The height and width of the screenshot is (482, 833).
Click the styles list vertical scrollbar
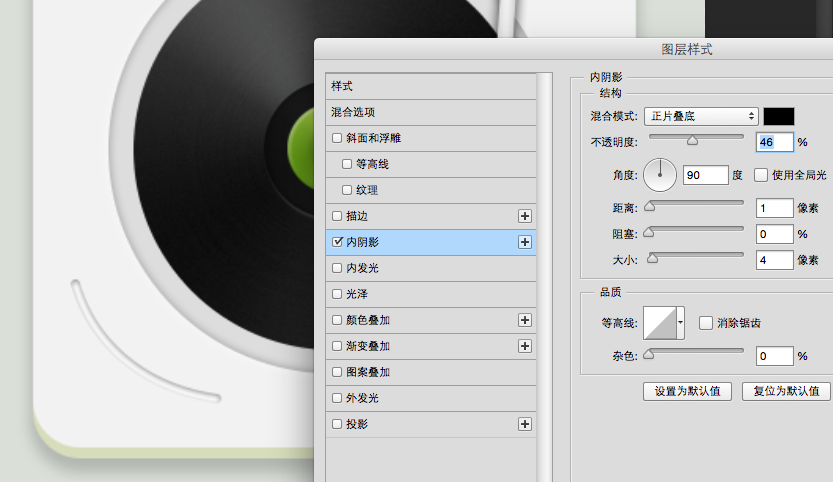[x=544, y=276]
